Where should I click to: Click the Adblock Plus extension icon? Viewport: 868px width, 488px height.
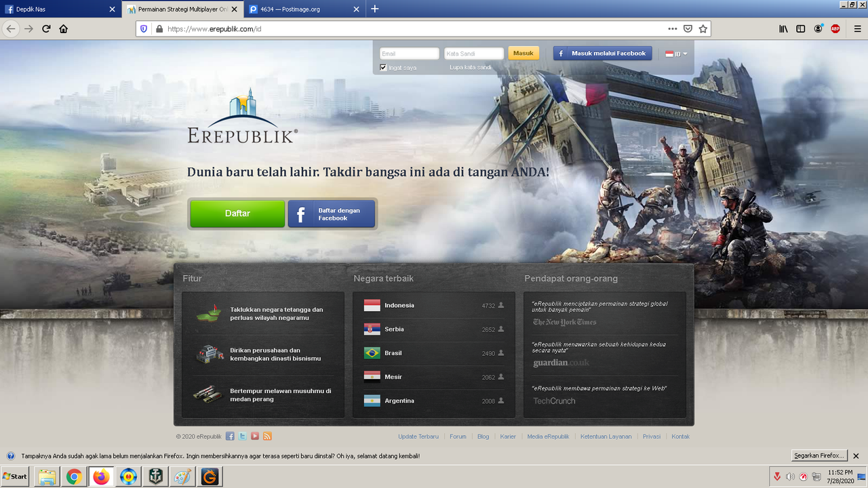835,28
